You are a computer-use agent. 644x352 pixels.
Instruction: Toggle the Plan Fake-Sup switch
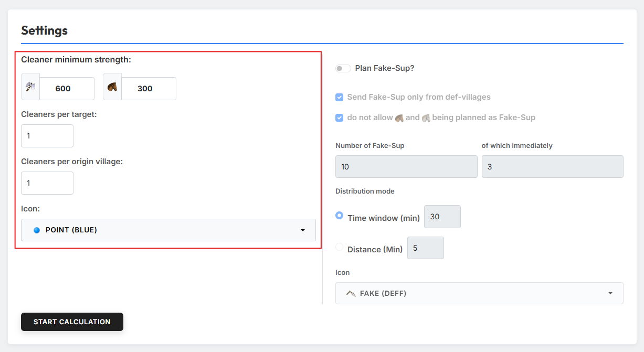tap(343, 68)
